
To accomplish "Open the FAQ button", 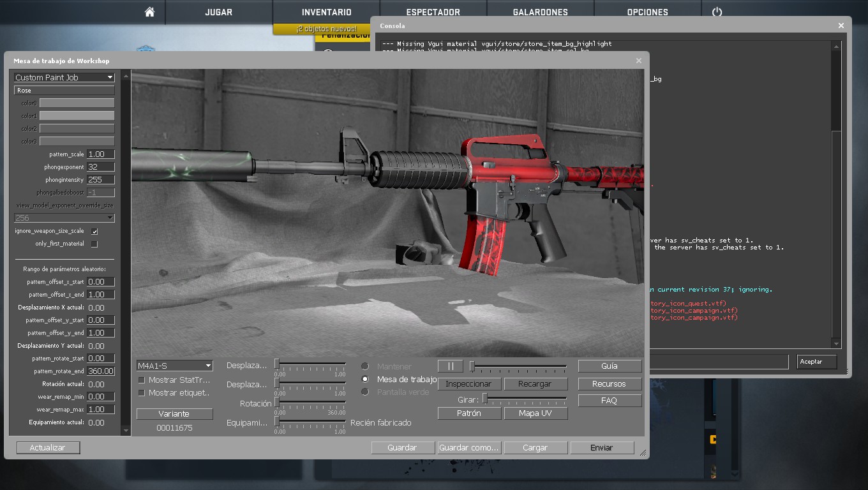I will [x=610, y=401].
